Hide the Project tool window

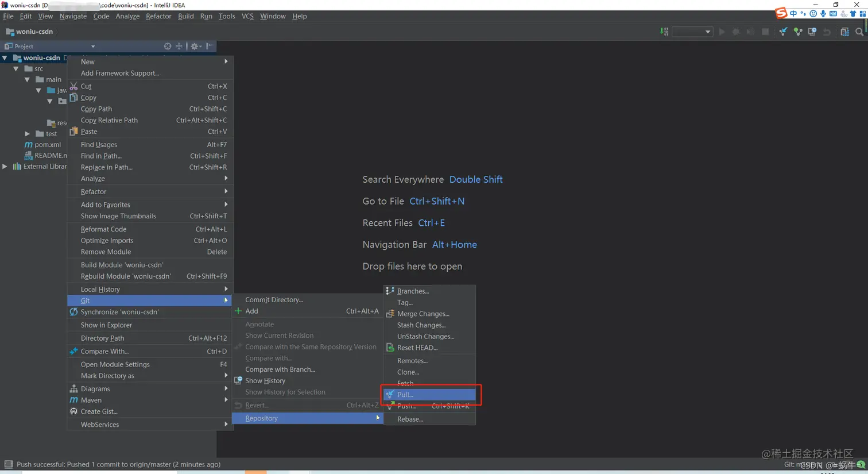210,46
